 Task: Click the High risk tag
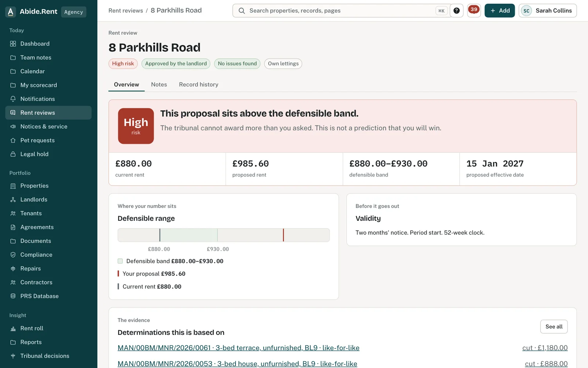123,64
